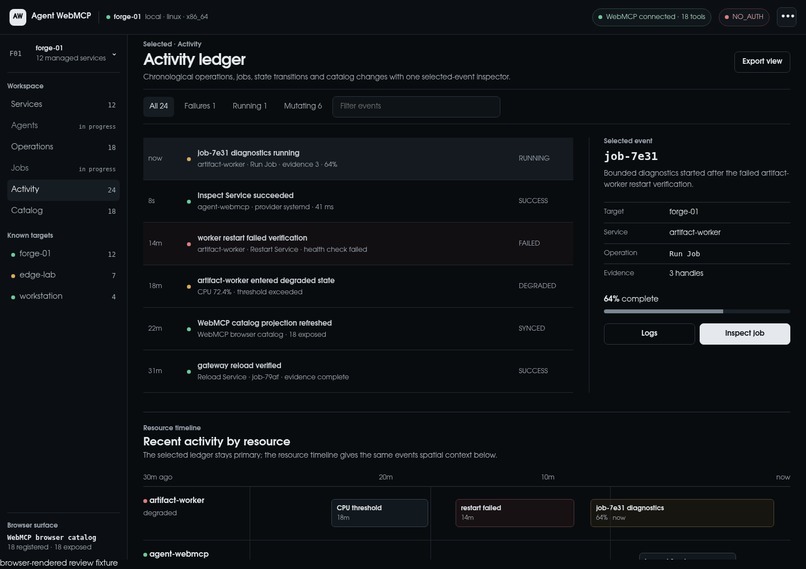The height and width of the screenshot is (569, 806).
Task: Switch to the All 24 filter tab
Action: click(x=158, y=106)
